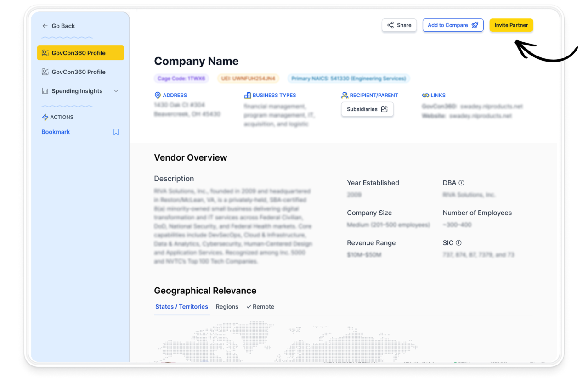Image resolution: width=588 pixels, height=382 pixels.
Task: Click the Invite Partner button
Action: coord(511,25)
